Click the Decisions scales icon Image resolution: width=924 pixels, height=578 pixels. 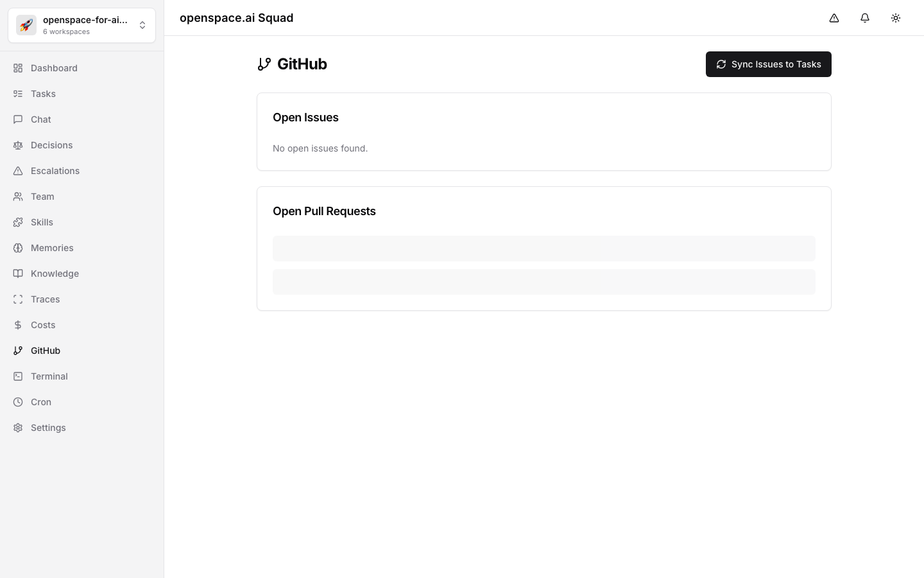18,145
